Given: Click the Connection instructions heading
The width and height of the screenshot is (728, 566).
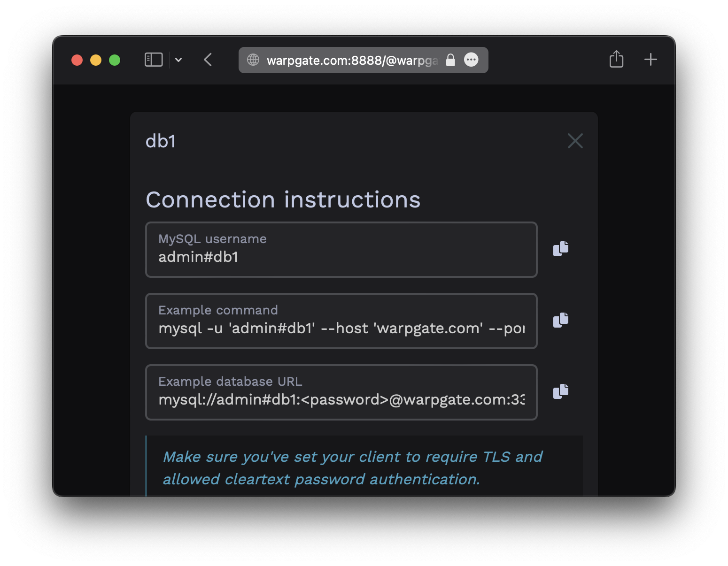Looking at the screenshot, I should 283,199.
